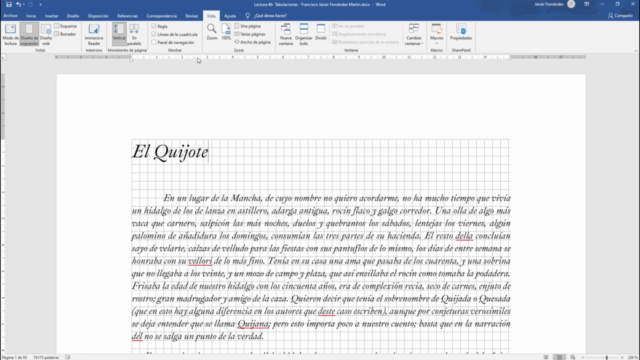
Task: Switch to the Diseño tab
Action: [73, 16]
